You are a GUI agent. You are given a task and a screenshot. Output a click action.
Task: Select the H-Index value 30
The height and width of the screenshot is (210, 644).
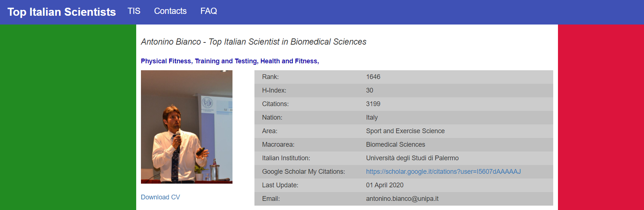pyautogui.click(x=369, y=90)
